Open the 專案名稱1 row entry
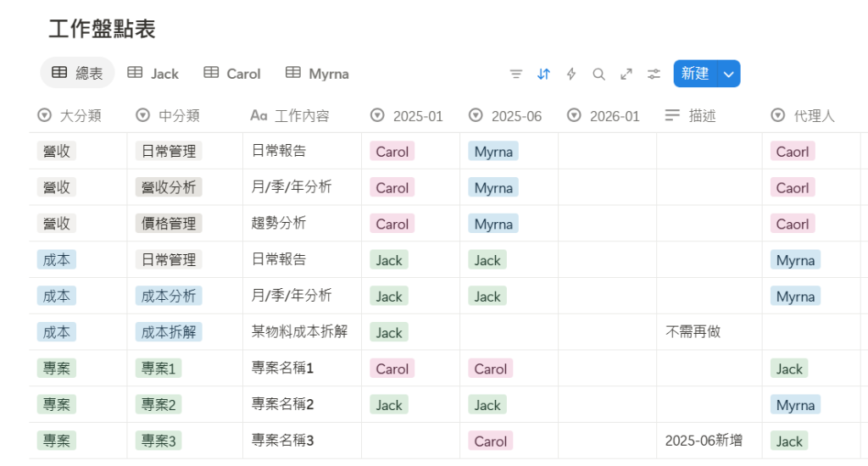Image resolution: width=868 pixels, height=466 pixels. click(283, 369)
